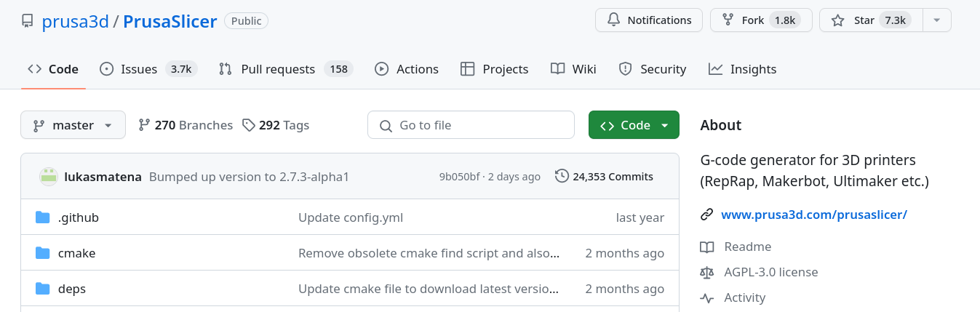Screen dimensions: 980x312
Task: Click the cmake folder icon
Action: coord(43,253)
